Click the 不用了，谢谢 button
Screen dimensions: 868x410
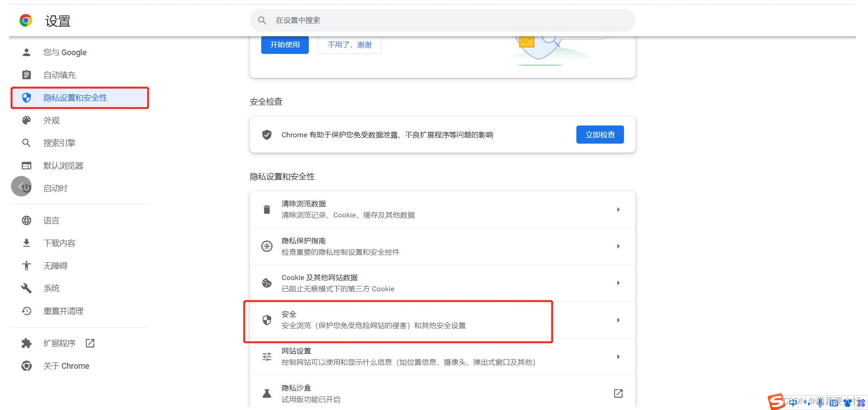coord(349,45)
